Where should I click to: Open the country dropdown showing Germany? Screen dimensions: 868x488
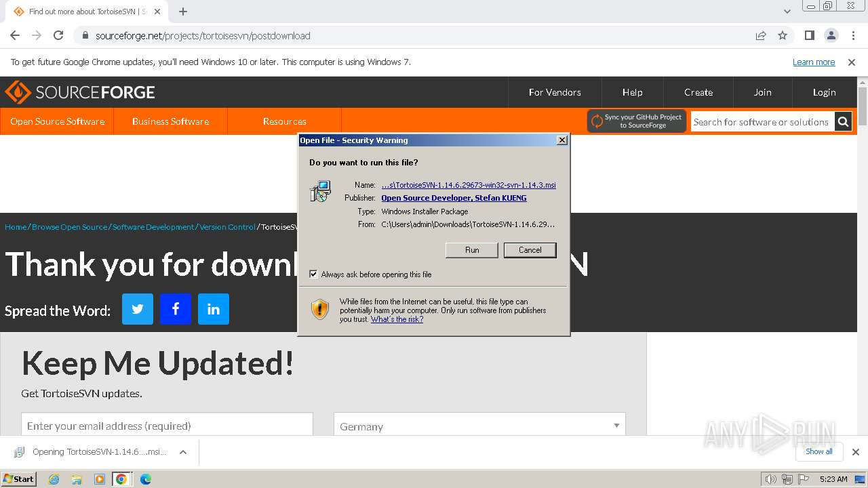coord(479,426)
